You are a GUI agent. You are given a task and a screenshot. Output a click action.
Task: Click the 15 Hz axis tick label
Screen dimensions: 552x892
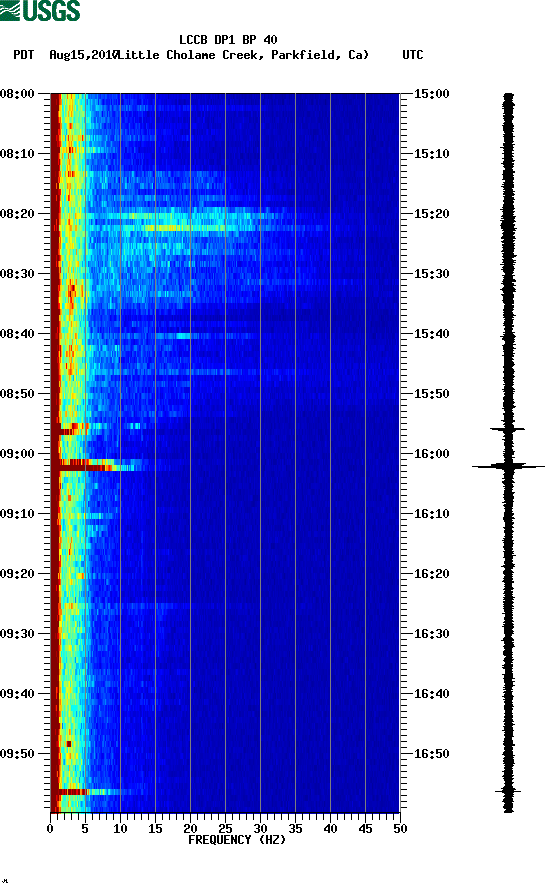155,829
